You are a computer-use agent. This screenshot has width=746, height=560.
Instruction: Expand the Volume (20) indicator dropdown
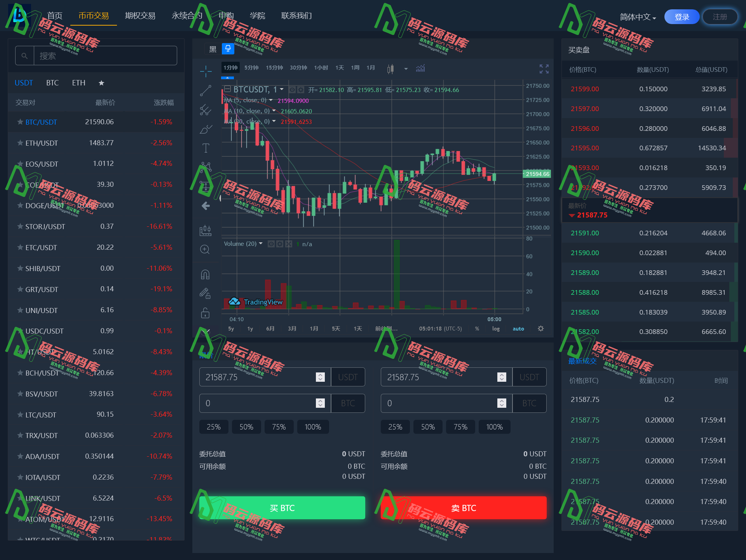(x=261, y=243)
